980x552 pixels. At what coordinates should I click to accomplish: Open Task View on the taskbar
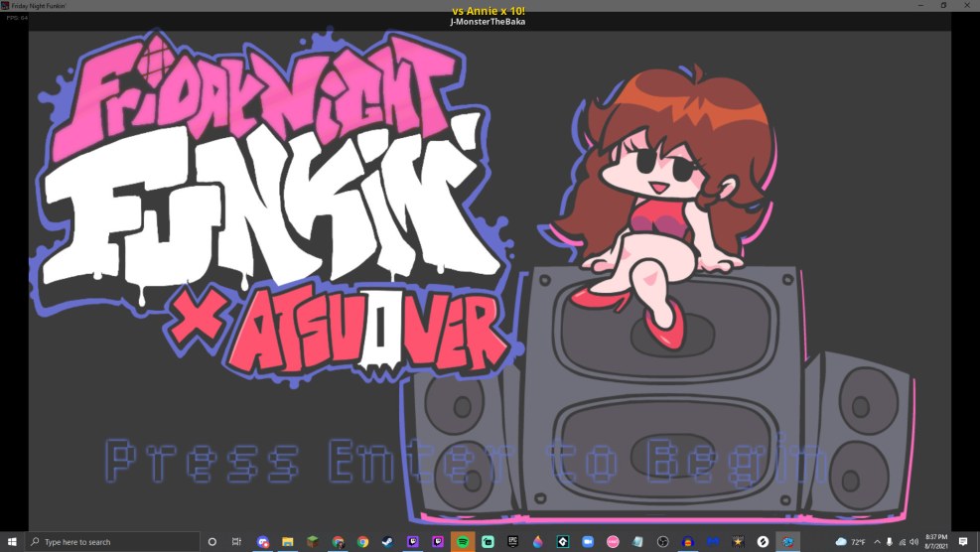(236, 542)
